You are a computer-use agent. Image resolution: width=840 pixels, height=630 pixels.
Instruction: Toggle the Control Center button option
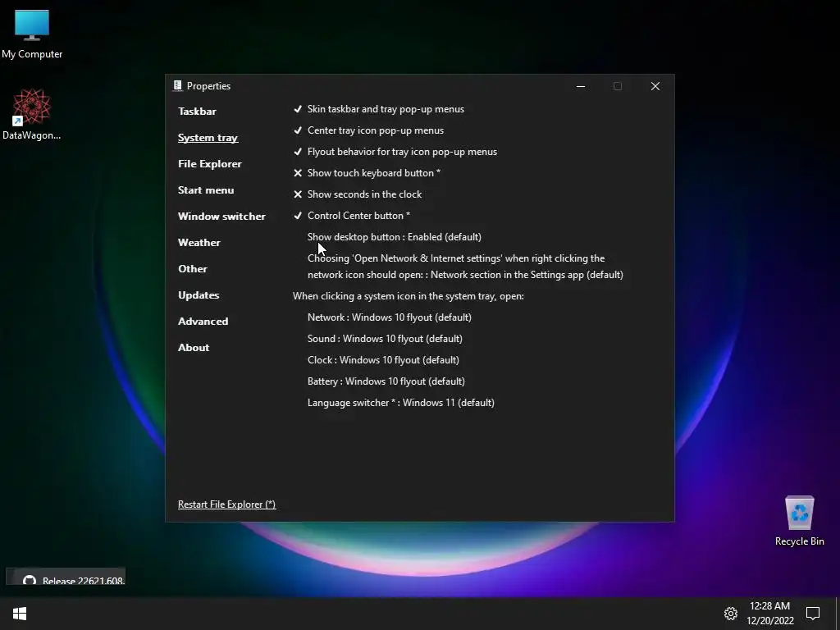pos(351,216)
